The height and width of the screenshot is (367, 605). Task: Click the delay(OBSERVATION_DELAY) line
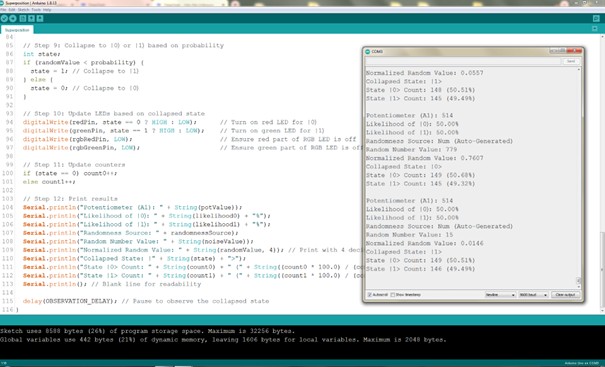(146, 301)
